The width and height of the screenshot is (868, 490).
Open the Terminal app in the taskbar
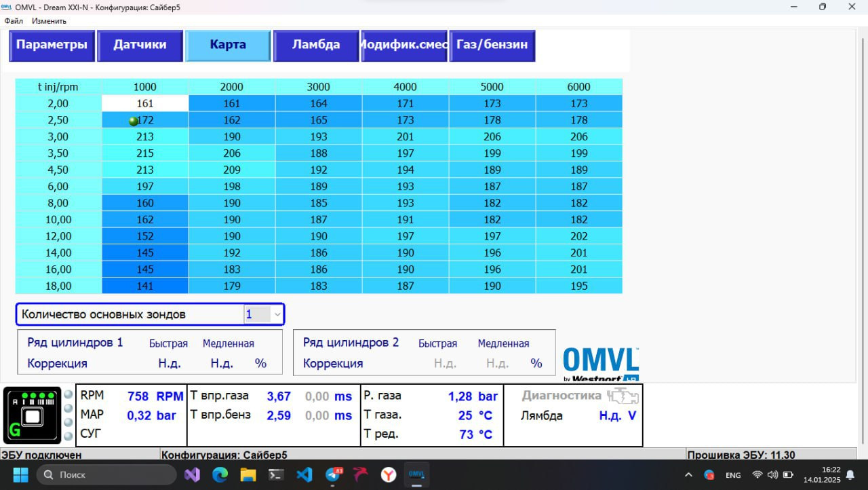[276, 474]
